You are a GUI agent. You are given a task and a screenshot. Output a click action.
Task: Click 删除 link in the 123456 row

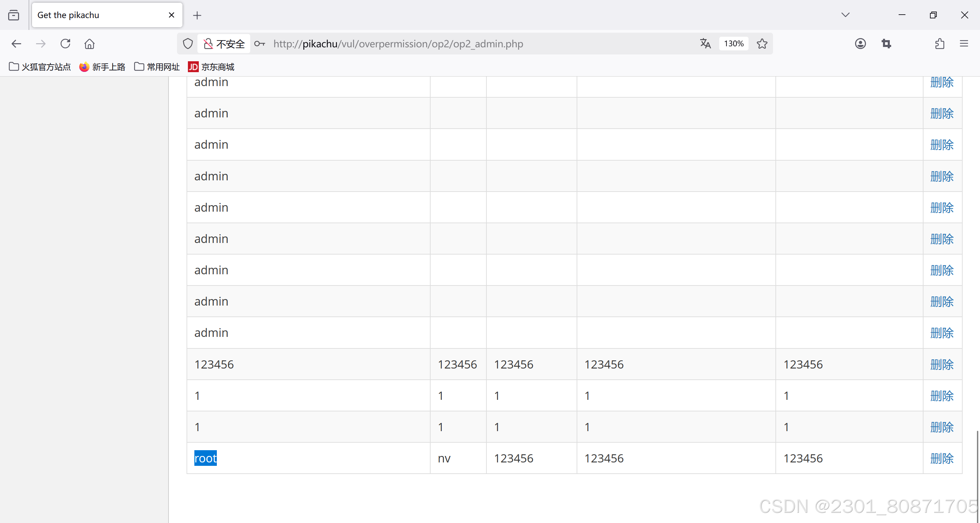(x=942, y=364)
